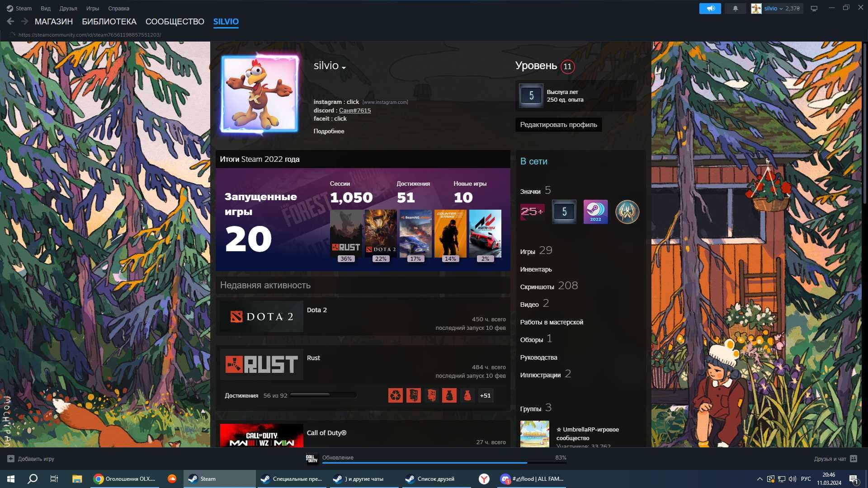
Task: Go to the МАГАЗИН tab
Action: tap(54, 21)
